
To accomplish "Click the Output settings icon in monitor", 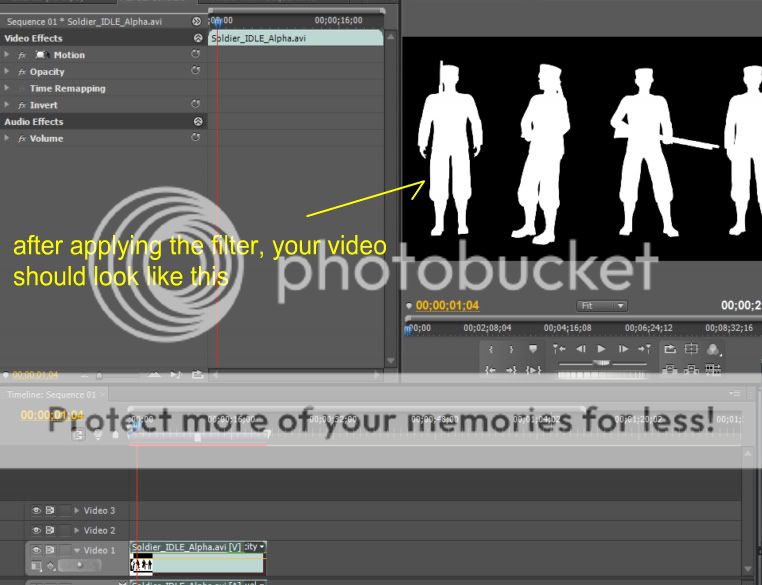I will pos(712,349).
